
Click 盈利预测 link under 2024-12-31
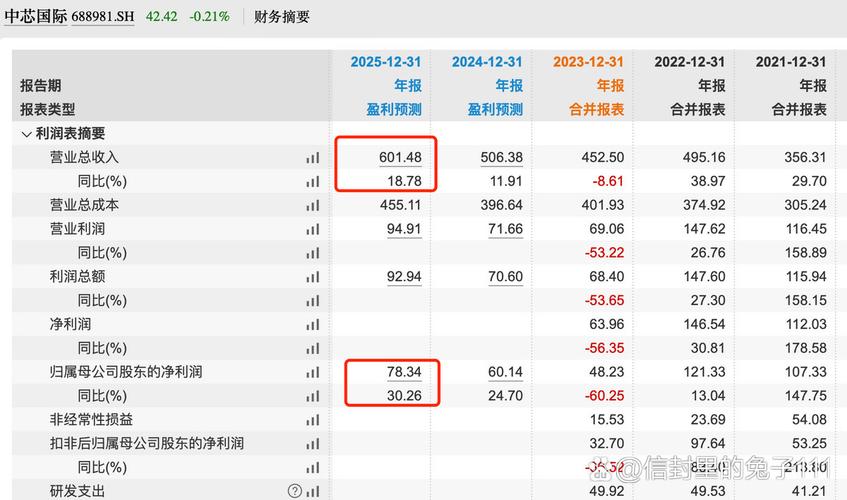[495, 109]
